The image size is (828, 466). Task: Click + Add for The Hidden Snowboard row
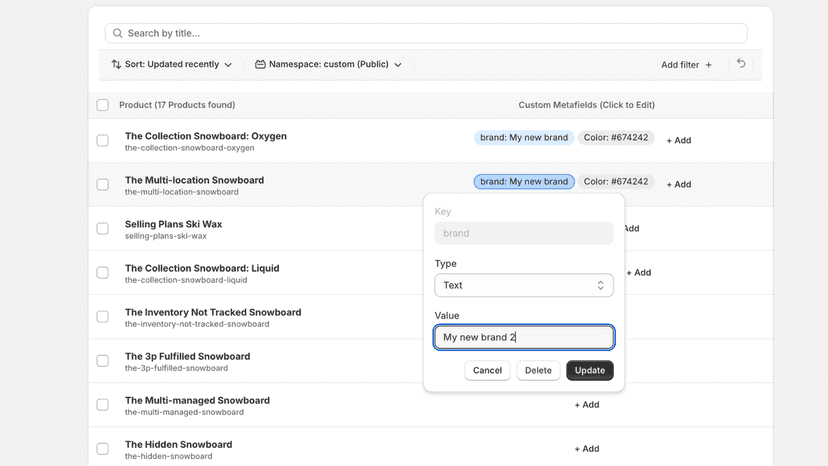(x=587, y=449)
